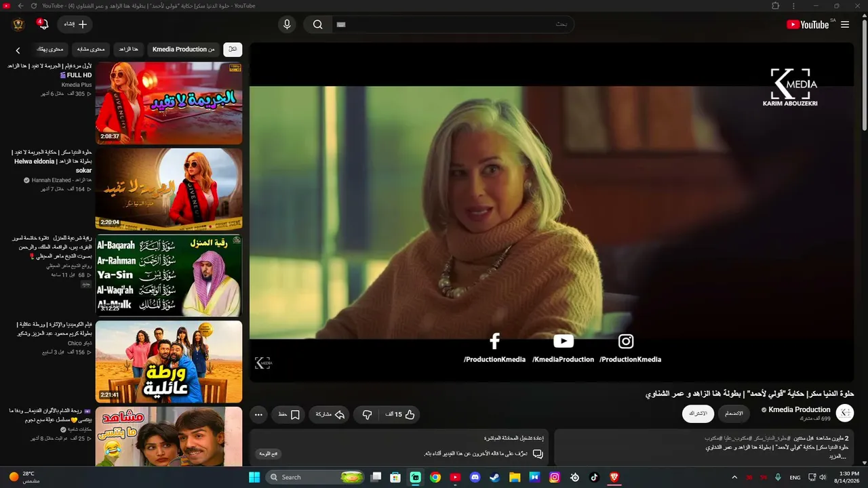Open Brave browser from taskbar
Viewport: 868px width, 488px height.
614,477
